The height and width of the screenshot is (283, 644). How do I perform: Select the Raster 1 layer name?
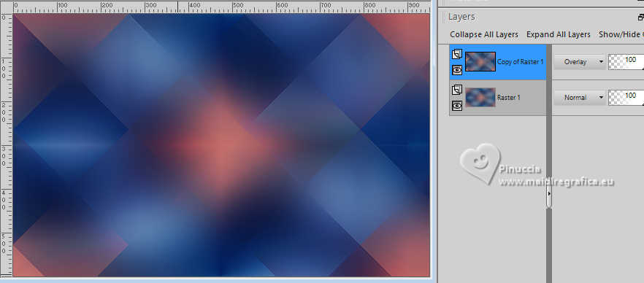click(x=508, y=98)
